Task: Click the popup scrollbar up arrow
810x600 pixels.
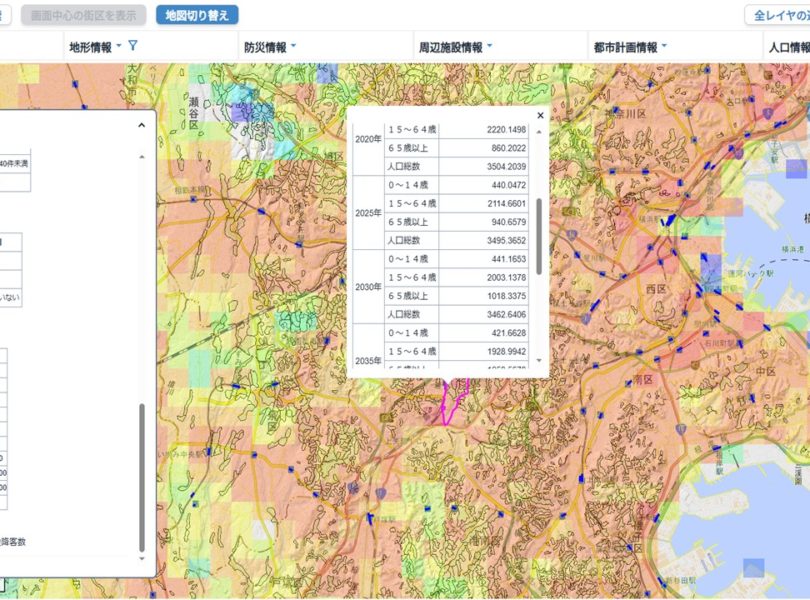Action: (x=540, y=133)
